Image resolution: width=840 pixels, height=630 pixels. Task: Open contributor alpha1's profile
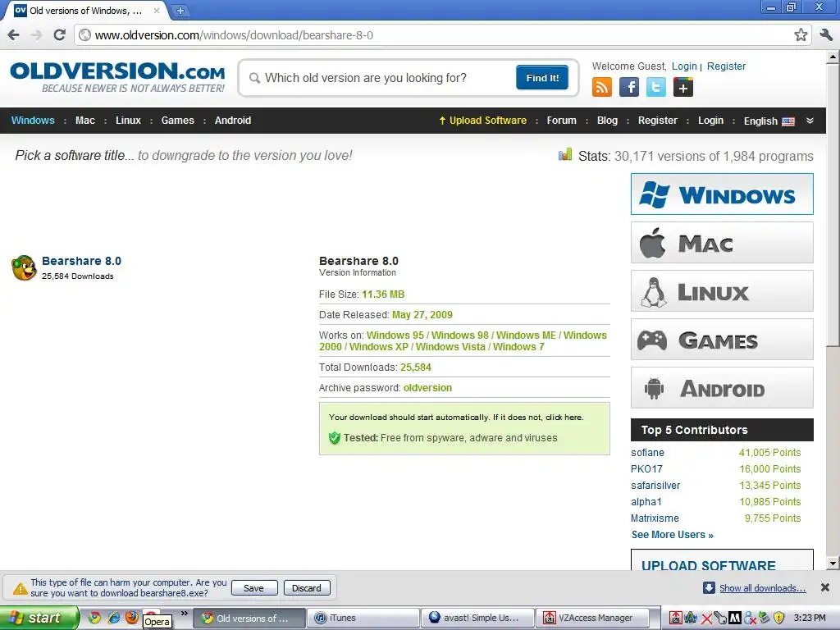click(646, 502)
